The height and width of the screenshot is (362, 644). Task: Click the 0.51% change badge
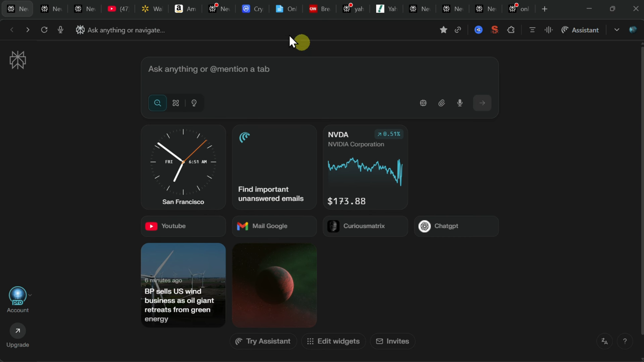point(389,134)
